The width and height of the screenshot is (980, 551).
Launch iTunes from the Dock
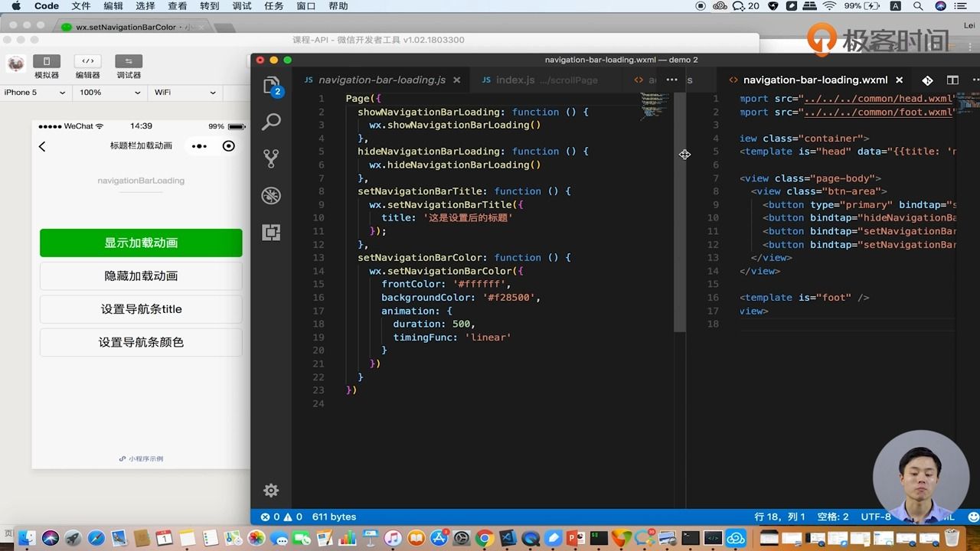393,538
